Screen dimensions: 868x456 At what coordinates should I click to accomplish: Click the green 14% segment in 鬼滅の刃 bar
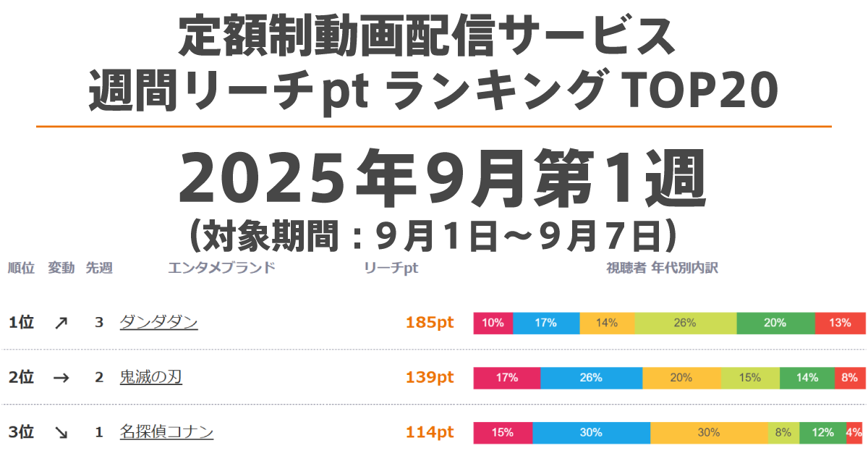pos(807,377)
